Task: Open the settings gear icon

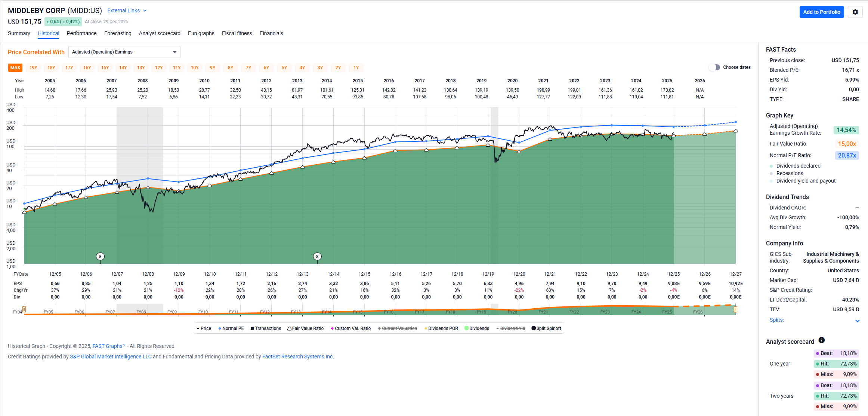Action: click(x=855, y=12)
